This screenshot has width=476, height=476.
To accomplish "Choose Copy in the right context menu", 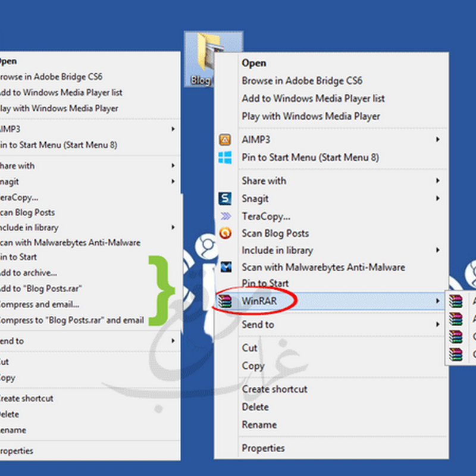I will [x=253, y=366].
